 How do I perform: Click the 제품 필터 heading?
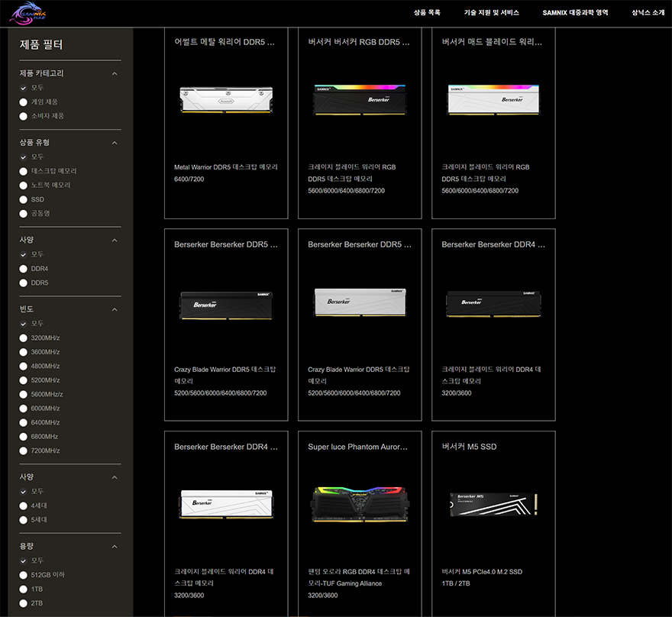[41, 44]
